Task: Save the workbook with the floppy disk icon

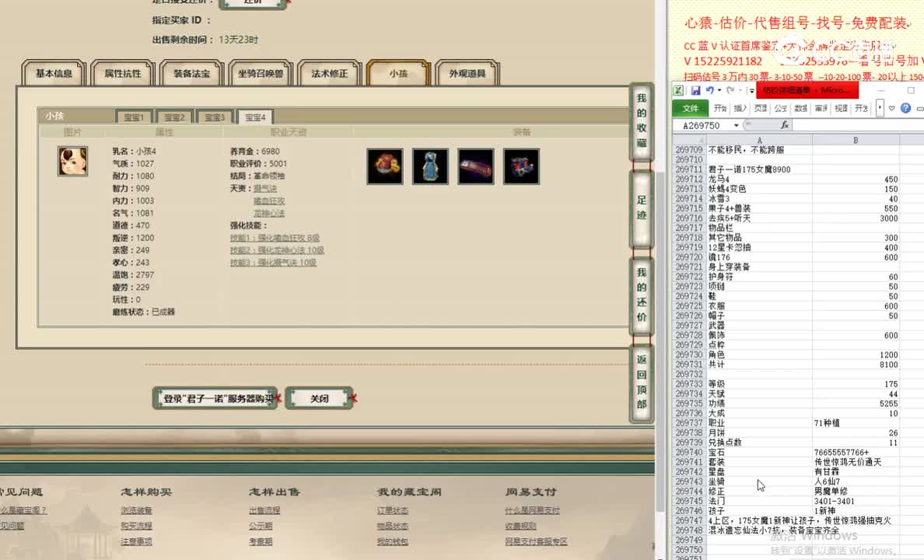Action: tap(695, 90)
